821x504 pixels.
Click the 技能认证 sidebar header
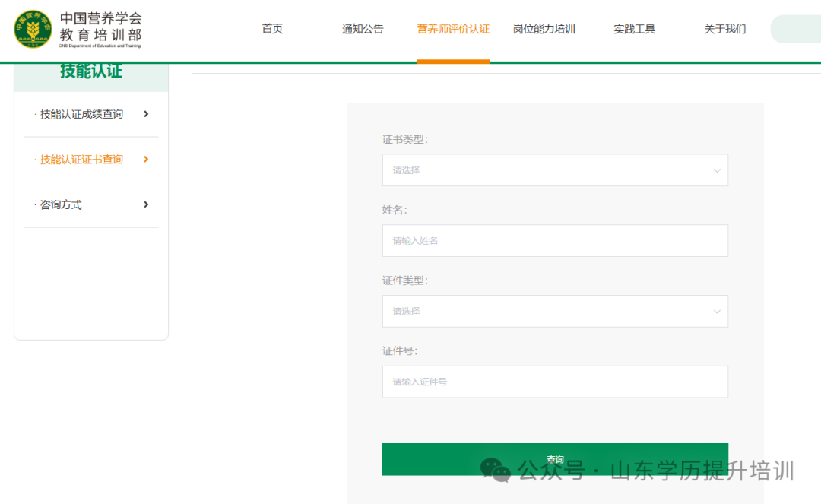click(90, 71)
